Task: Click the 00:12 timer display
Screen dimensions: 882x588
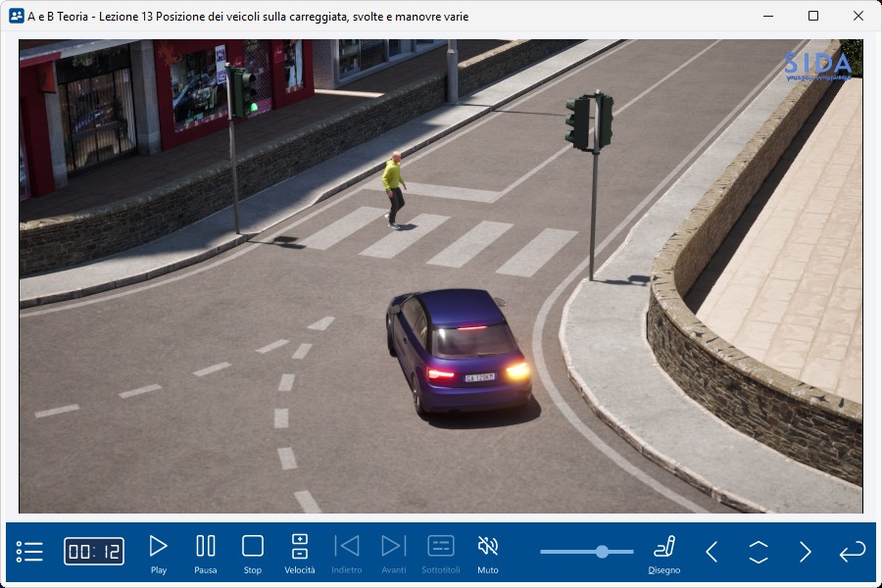Action: pyautogui.click(x=94, y=551)
